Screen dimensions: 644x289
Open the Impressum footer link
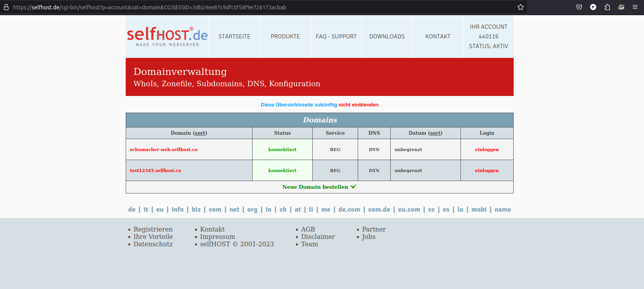click(217, 237)
